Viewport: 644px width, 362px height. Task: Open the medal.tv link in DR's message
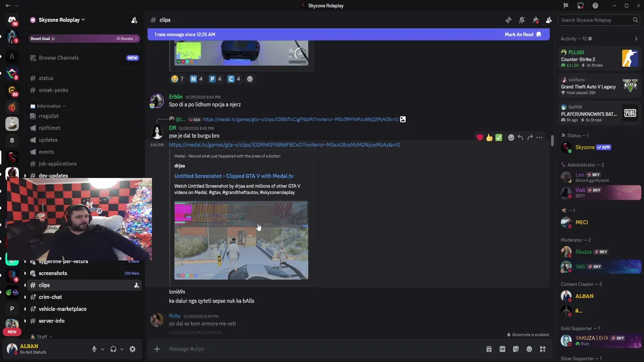tap(284, 145)
